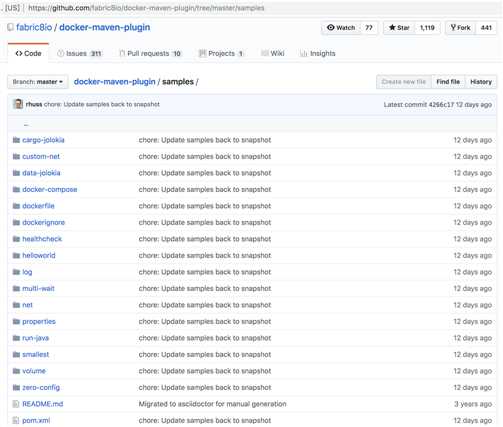Click docker-maven-plugin in the breadcrumb path
Screen dimensions: 503x427
[115, 82]
